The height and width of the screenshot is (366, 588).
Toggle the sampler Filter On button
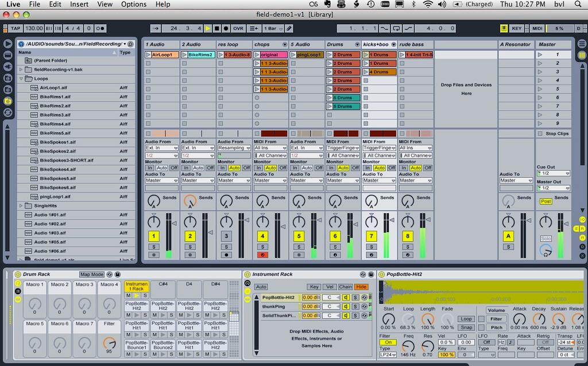coord(388,342)
